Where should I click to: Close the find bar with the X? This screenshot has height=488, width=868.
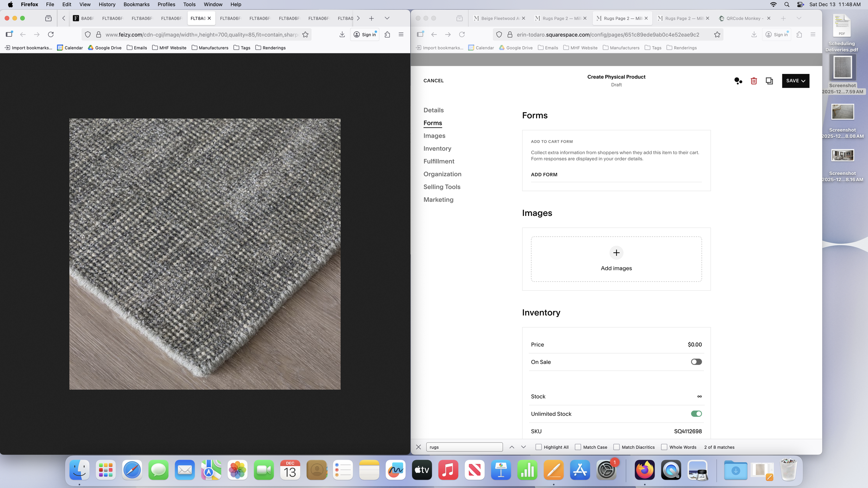418,447
